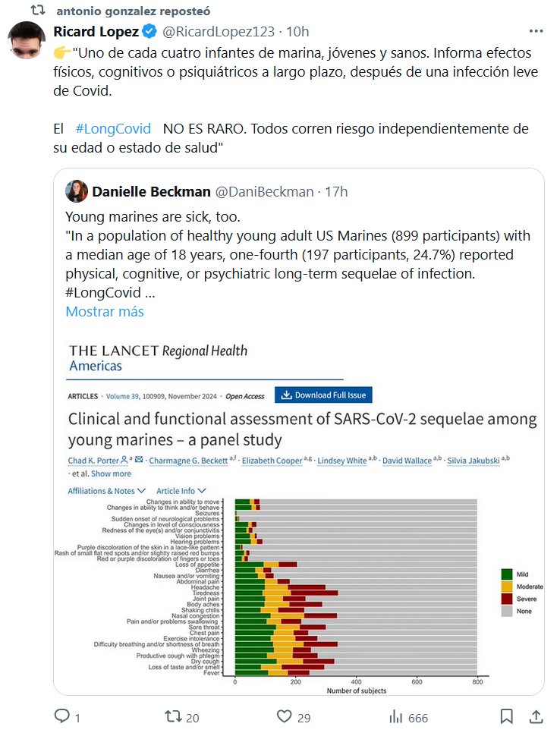The height and width of the screenshot is (733, 560).
Task: Click Ricard Lopez's verified badge
Action: (x=150, y=31)
